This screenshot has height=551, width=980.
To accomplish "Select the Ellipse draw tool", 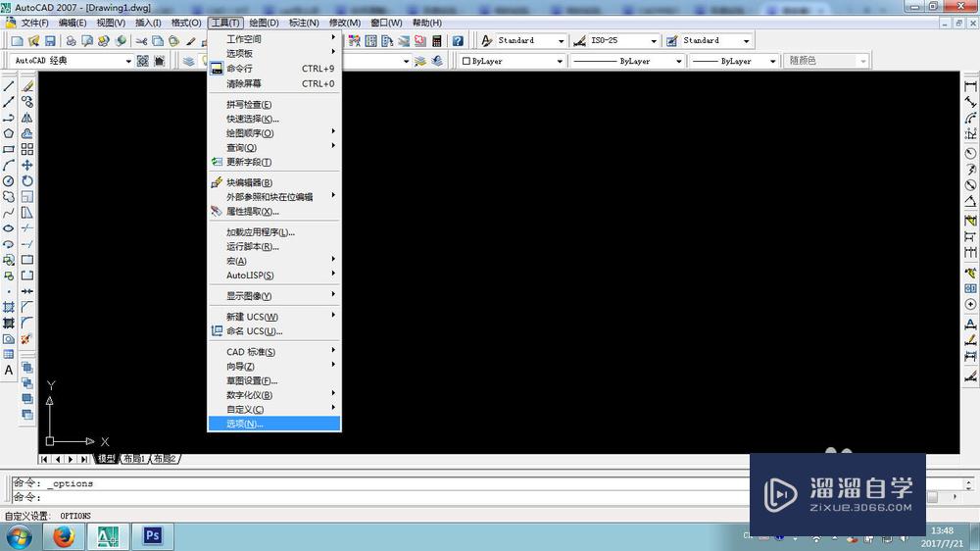I will point(9,228).
